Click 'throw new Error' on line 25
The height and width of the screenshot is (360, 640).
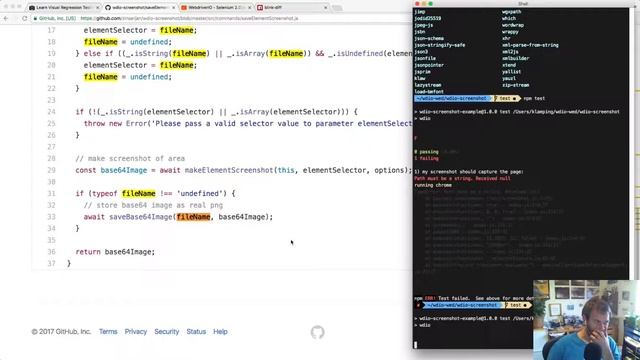click(x=116, y=123)
